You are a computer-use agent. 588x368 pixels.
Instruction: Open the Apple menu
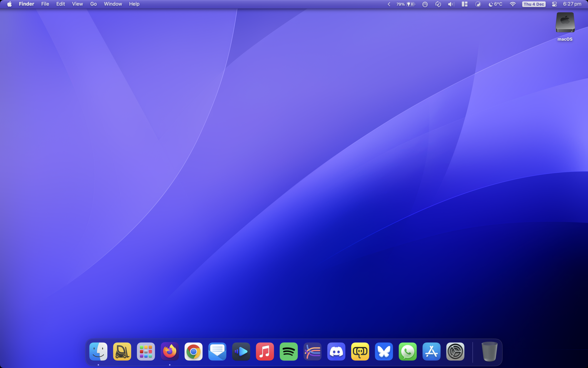pos(9,4)
